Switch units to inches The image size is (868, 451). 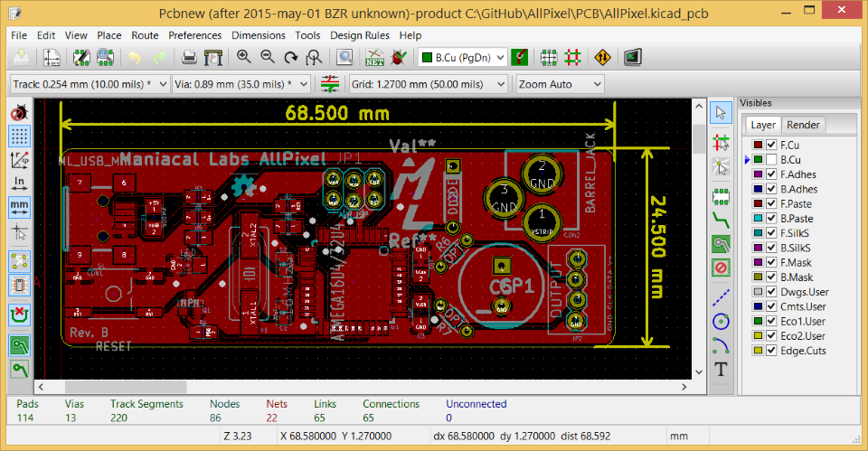[x=19, y=183]
